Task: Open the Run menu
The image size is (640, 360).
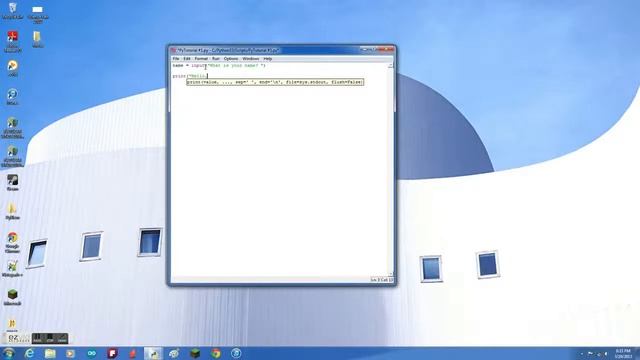Action: tap(216, 59)
